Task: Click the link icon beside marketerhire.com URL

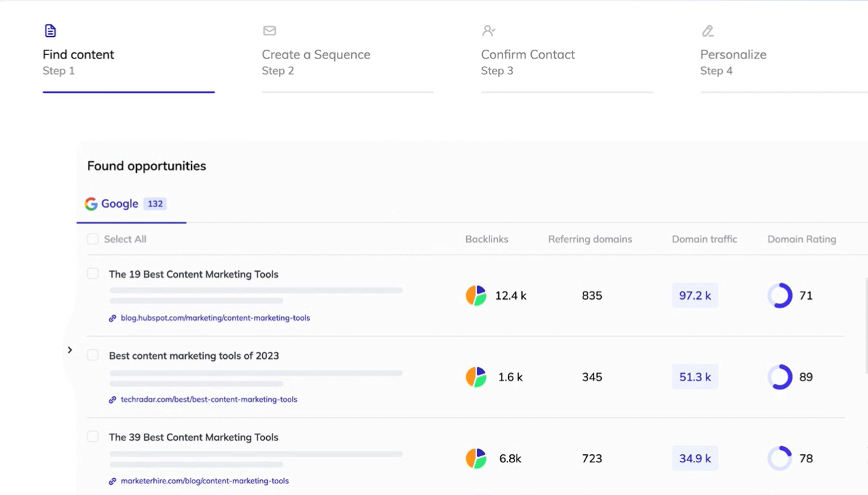Action: 112,481
